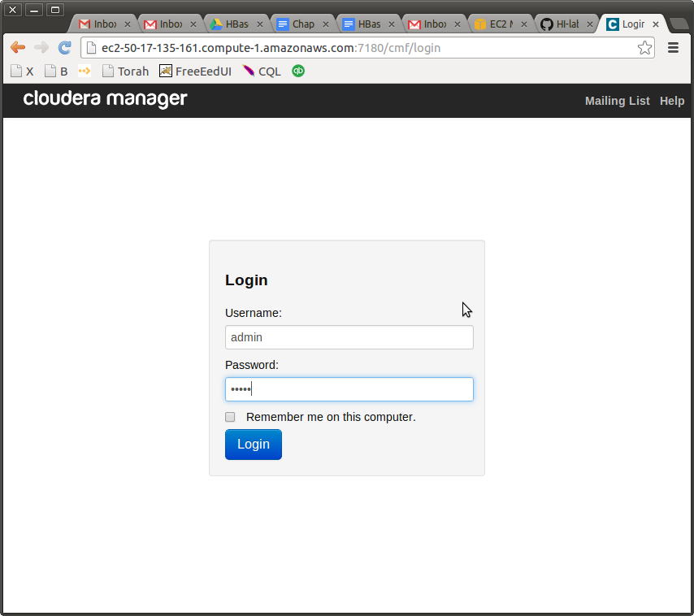Close the first Inbox tab
694x616 pixels.
[127, 24]
